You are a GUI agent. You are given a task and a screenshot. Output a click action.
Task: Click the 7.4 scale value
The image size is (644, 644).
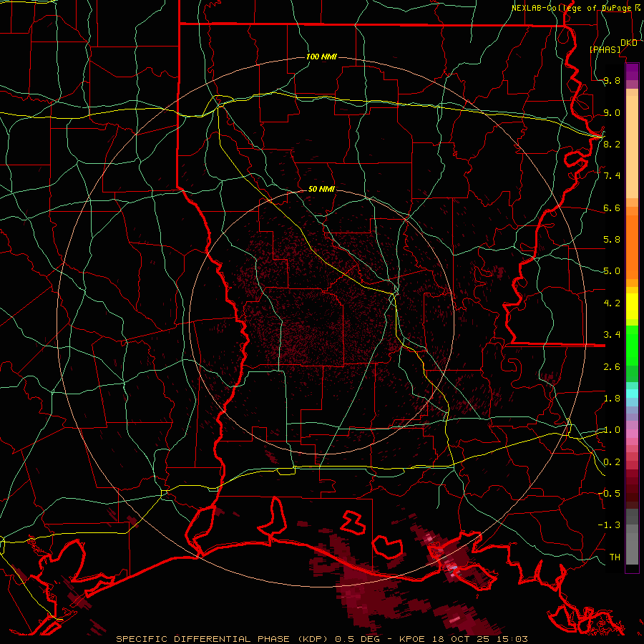pos(612,176)
